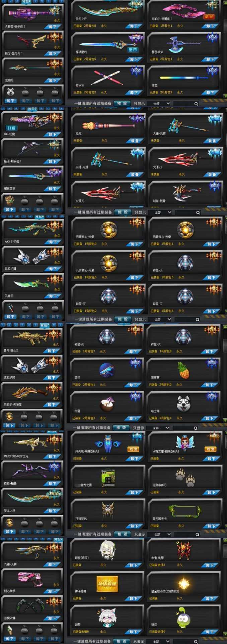Click the 升级 button on XC-幻魔

pyautogui.click(x=11, y=128)
